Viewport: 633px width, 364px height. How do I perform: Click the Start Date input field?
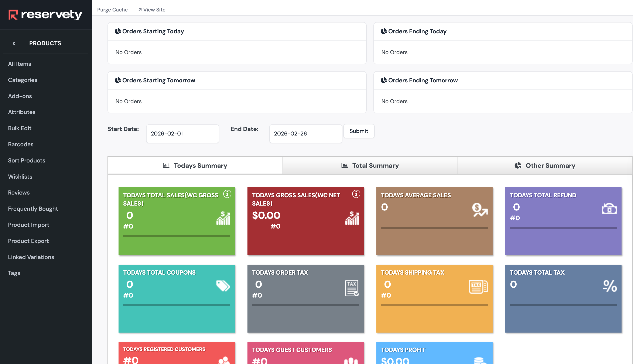(182, 134)
